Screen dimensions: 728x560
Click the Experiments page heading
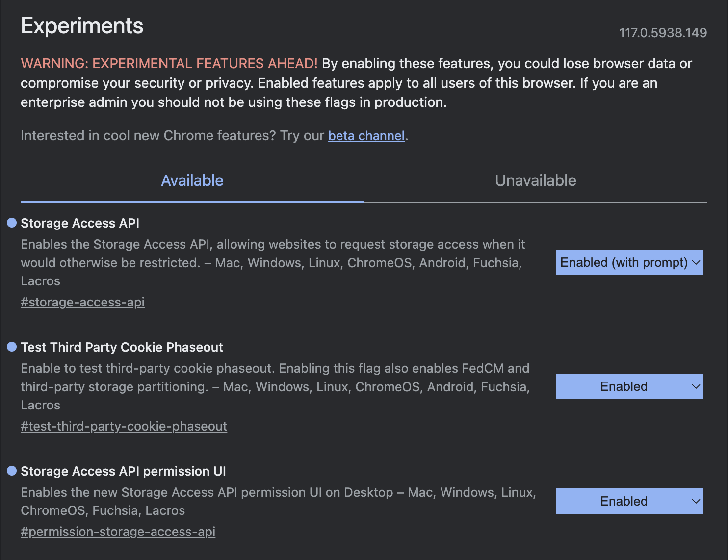tap(81, 25)
